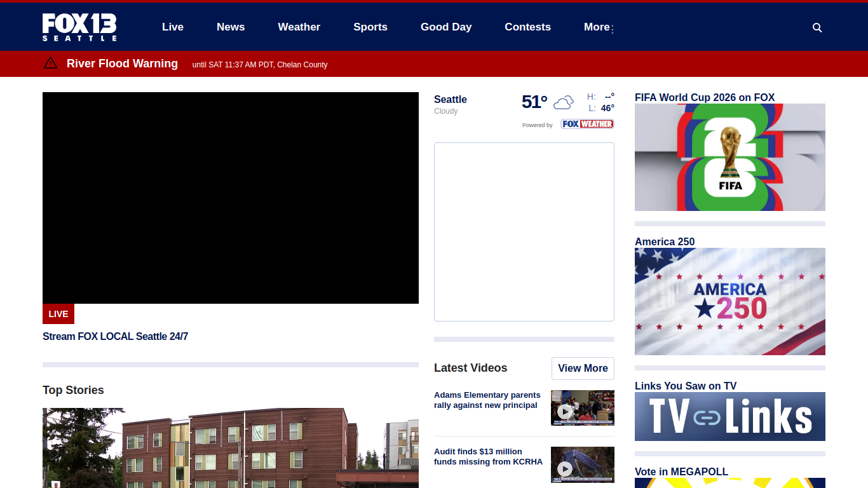Open the Weather menu item
This screenshot has height=488, width=868.
pos(299,27)
